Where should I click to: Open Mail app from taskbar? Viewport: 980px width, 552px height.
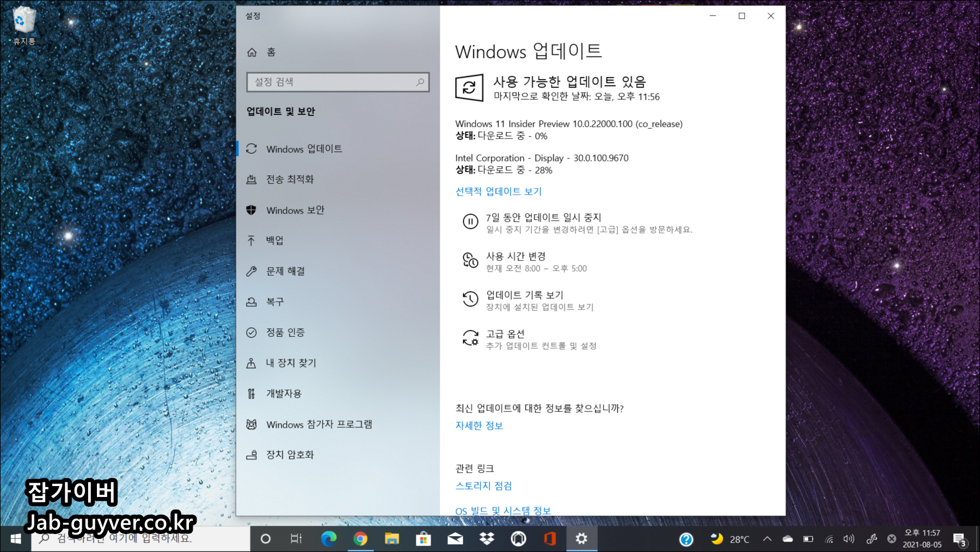(x=455, y=539)
